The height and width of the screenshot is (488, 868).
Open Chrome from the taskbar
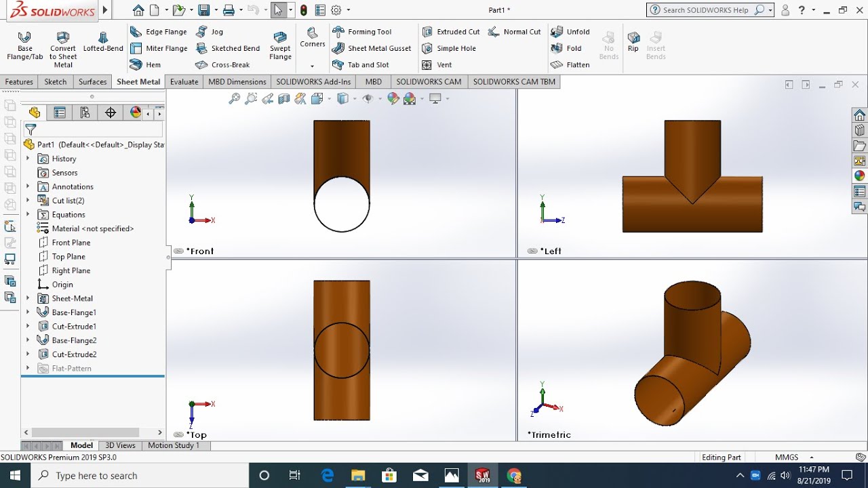tap(514, 476)
